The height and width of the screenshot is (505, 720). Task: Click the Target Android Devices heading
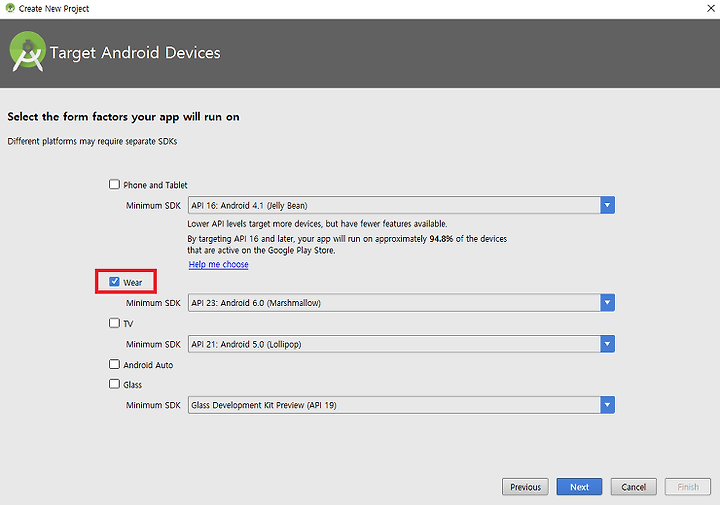(135, 53)
